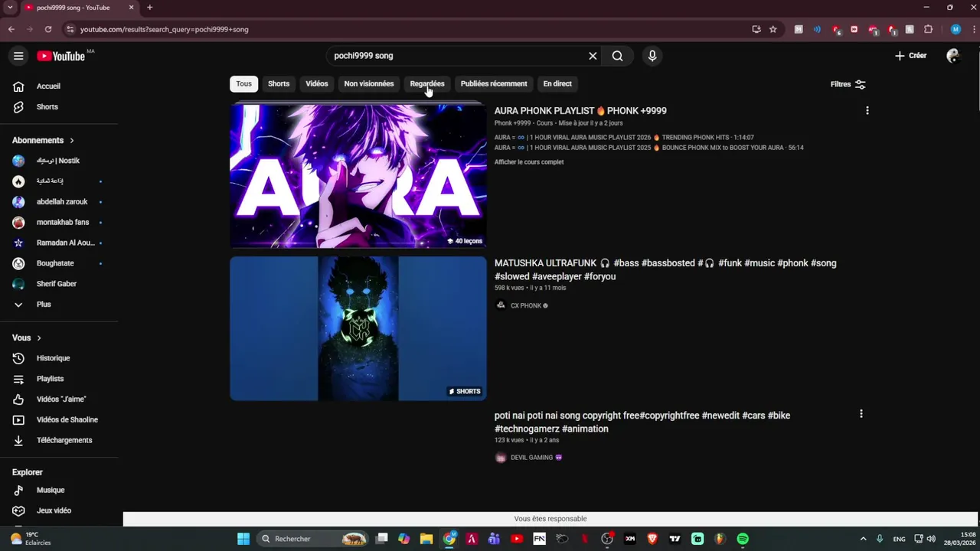This screenshot has height=551, width=980.
Task: Select the Publiées récemment chip
Action: point(494,83)
